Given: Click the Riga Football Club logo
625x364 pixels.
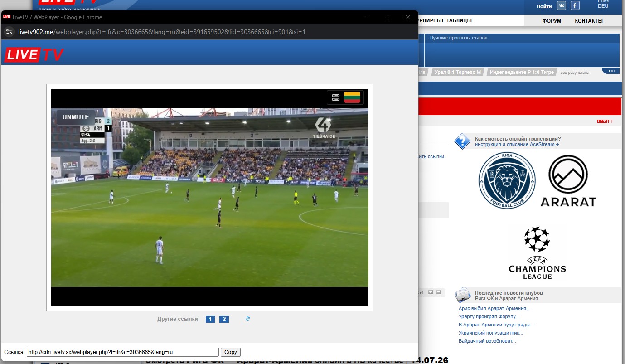Looking at the screenshot, I should [x=507, y=180].
